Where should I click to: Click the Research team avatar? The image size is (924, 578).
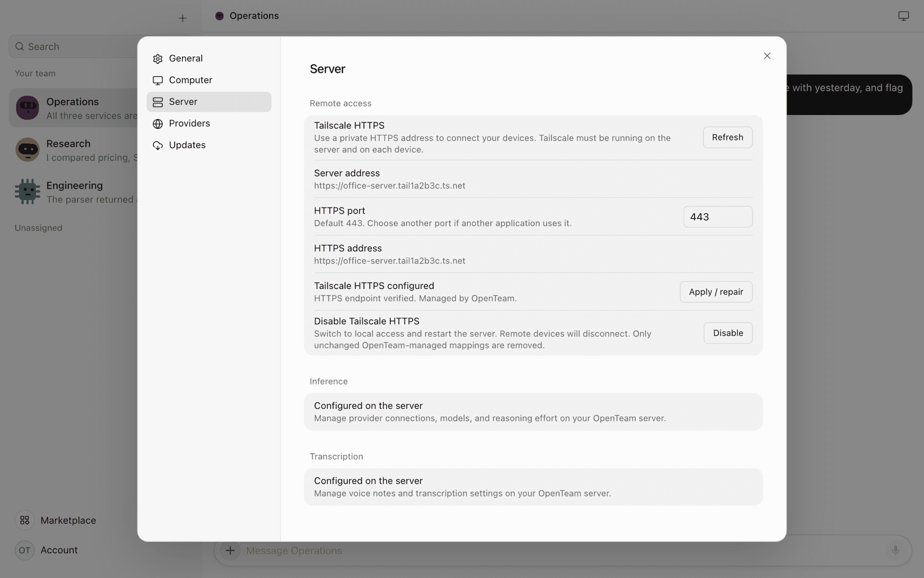coord(27,150)
